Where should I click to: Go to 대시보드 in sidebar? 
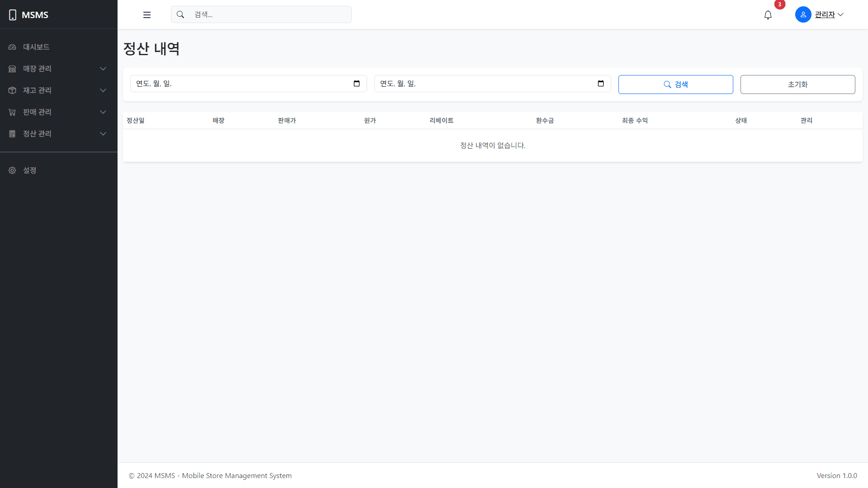pyautogui.click(x=36, y=47)
